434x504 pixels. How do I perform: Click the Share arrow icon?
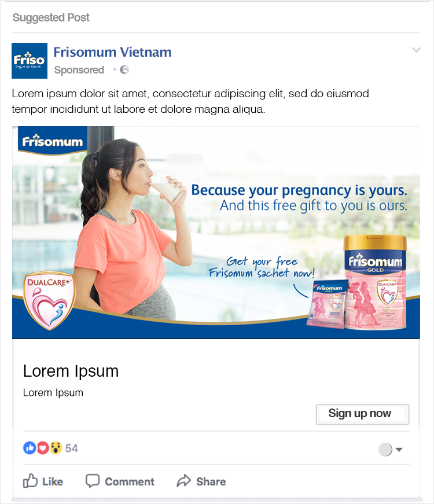184,481
